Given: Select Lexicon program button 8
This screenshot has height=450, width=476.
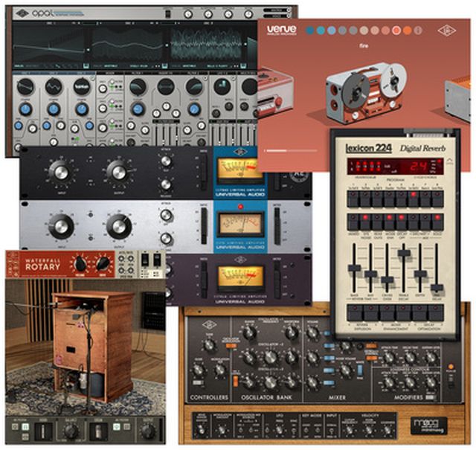Looking at the screenshot, I should coord(437,199).
